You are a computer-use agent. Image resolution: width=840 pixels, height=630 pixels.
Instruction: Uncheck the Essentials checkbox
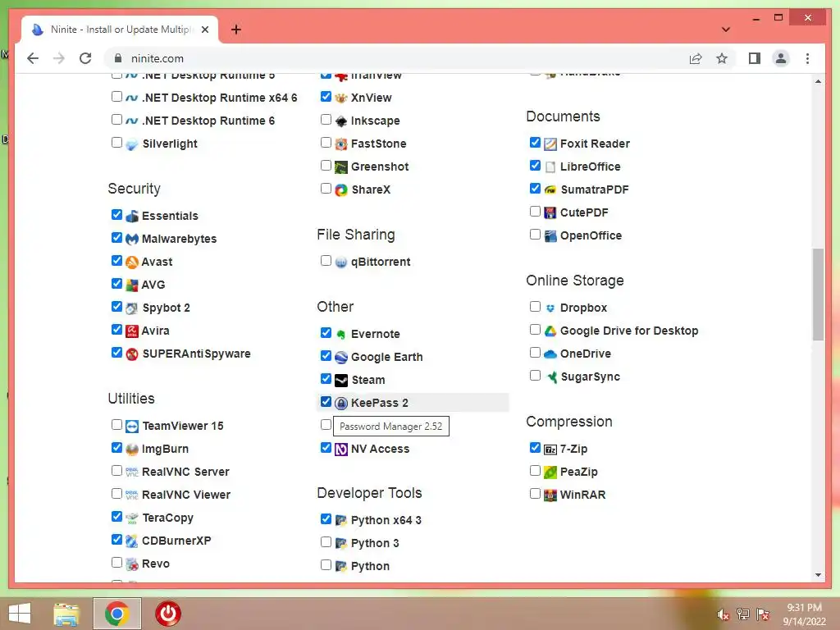tap(116, 215)
